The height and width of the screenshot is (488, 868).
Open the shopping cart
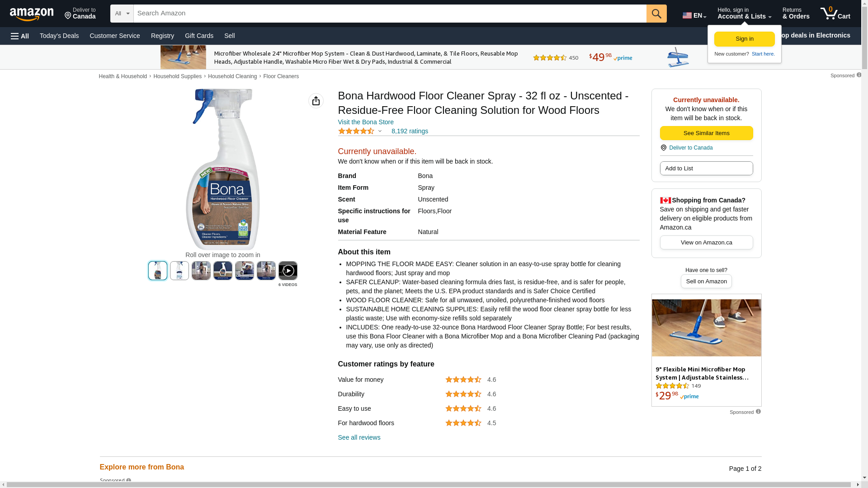[x=835, y=14]
